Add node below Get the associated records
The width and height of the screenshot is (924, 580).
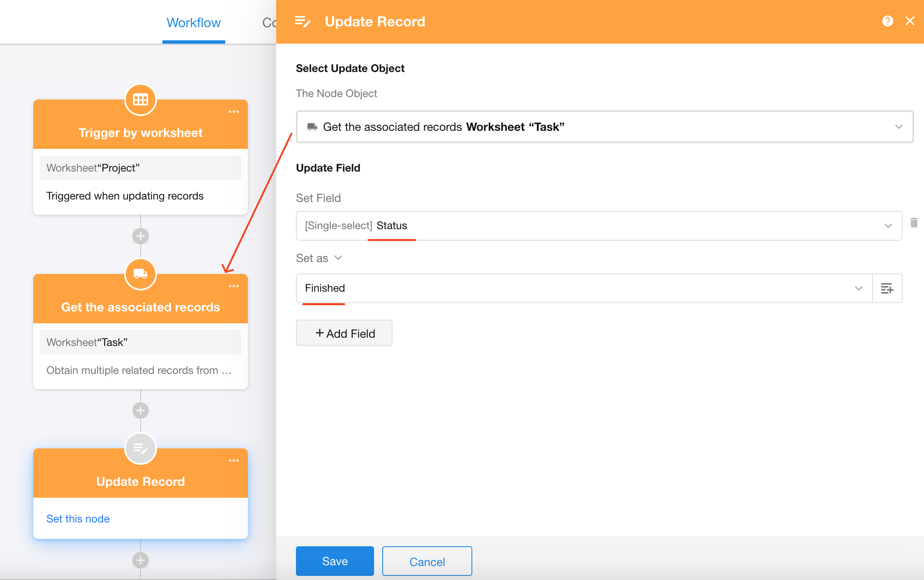(x=141, y=411)
